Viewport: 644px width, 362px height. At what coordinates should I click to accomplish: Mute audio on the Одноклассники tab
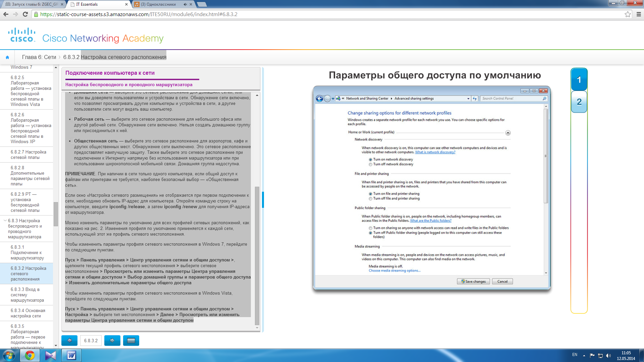[x=185, y=4]
